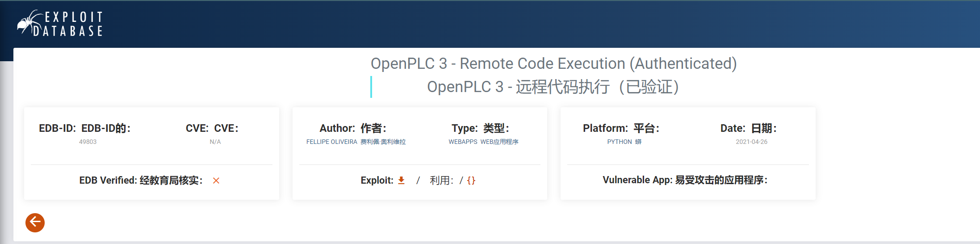Click the Type: heading label
The width and height of the screenshot is (980, 244).
pyautogui.click(x=465, y=128)
